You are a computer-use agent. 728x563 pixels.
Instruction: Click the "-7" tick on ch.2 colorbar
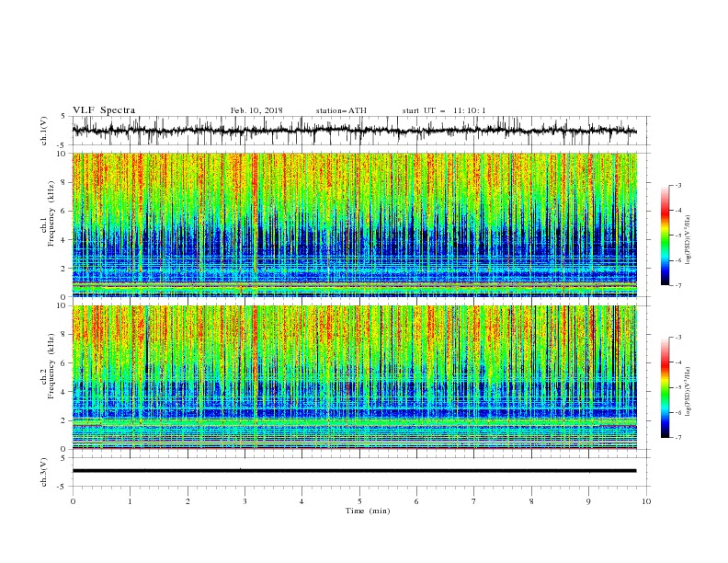678,438
